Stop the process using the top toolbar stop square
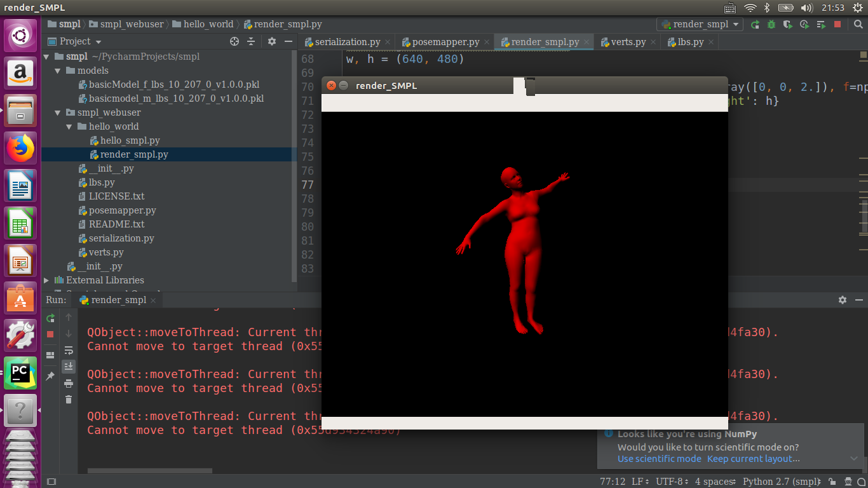 (837, 24)
